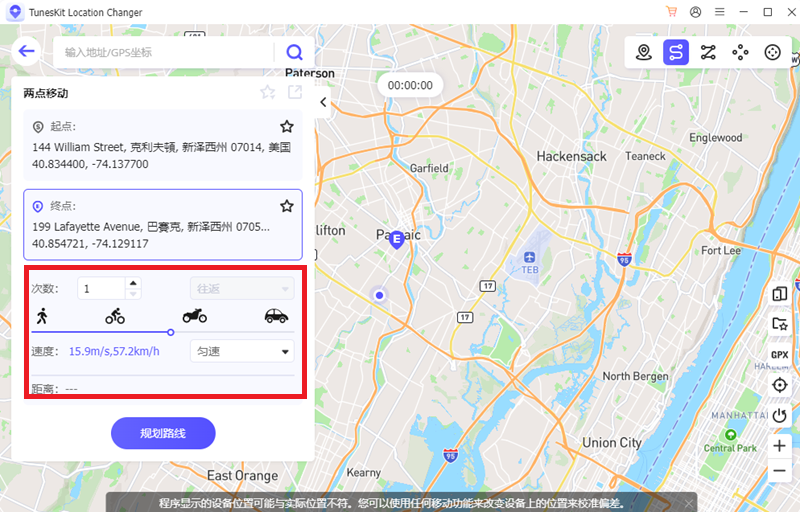Click the speed slider handle
800x512 pixels.
[171, 332]
